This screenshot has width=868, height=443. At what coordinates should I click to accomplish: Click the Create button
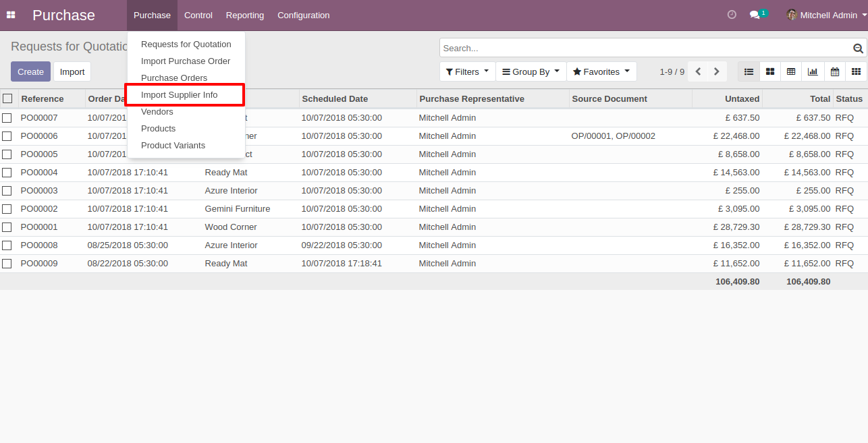click(30, 71)
